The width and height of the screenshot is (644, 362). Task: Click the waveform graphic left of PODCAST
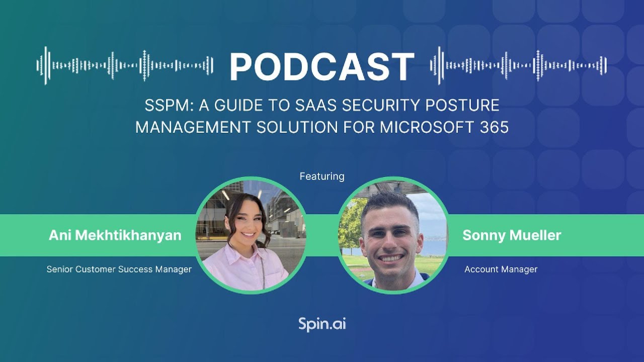125,65
